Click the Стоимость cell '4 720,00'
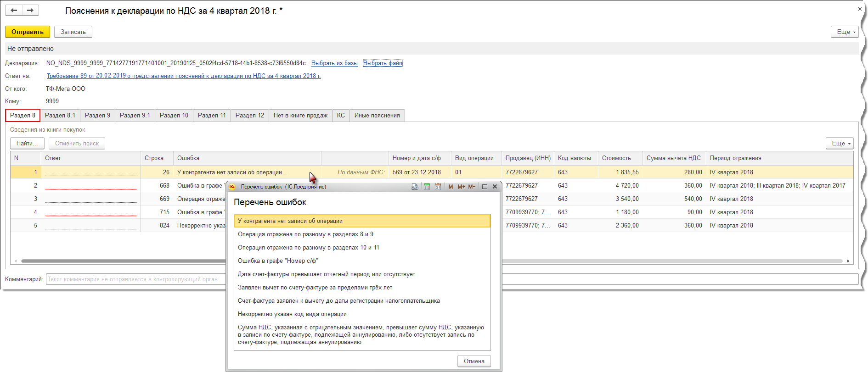Image resolution: width=868 pixels, height=372 pixels. pyautogui.click(x=620, y=185)
